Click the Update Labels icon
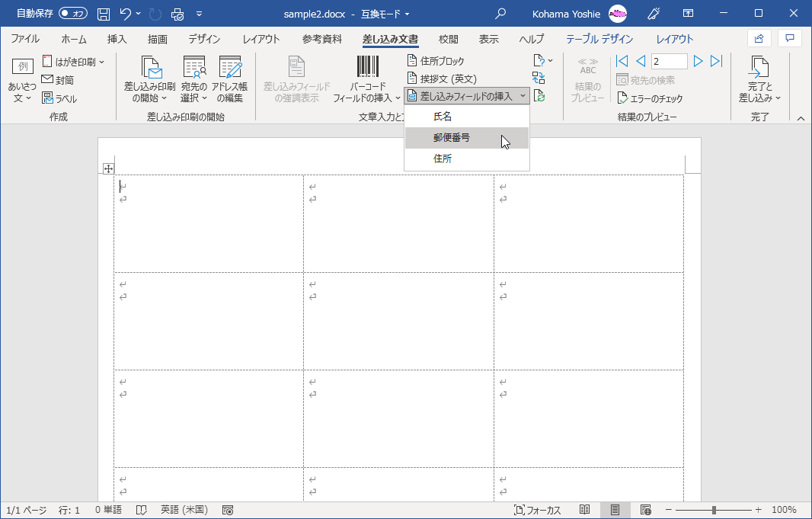This screenshot has width=812, height=519. pyautogui.click(x=539, y=96)
